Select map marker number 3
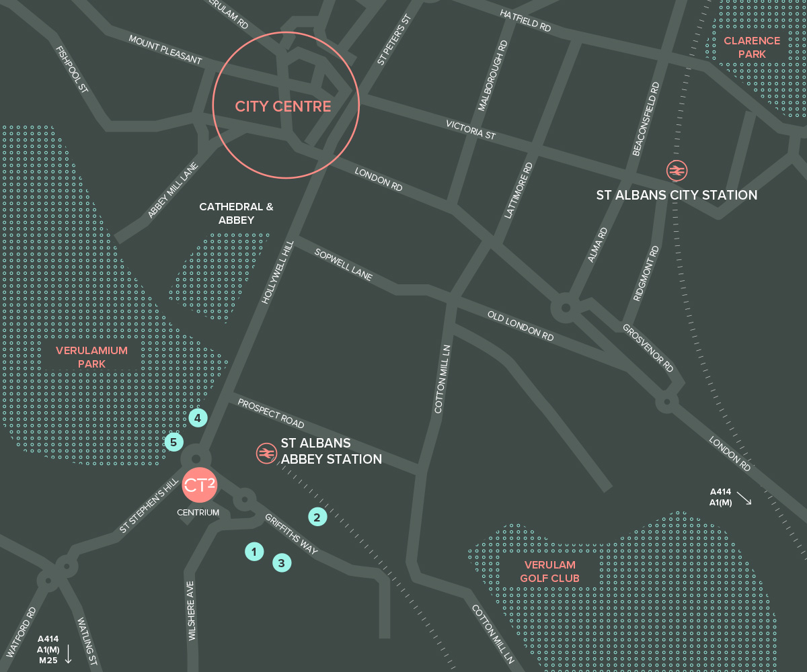Screen dimensions: 807x672 pyautogui.click(x=282, y=563)
